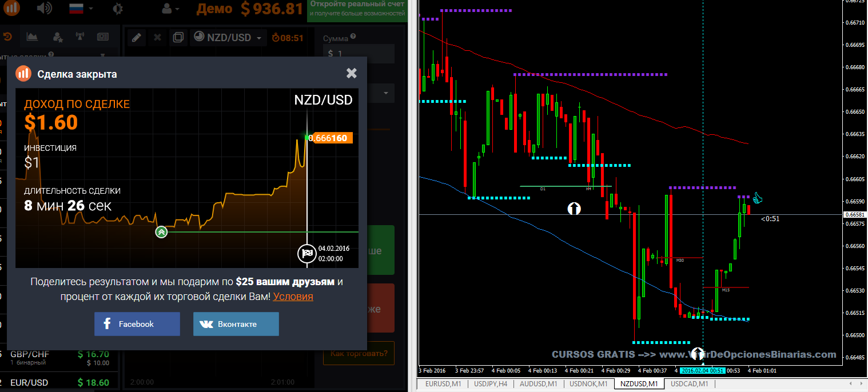868x392 pixels.
Task: Open the user profile dropdown
Action: [x=171, y=9]
